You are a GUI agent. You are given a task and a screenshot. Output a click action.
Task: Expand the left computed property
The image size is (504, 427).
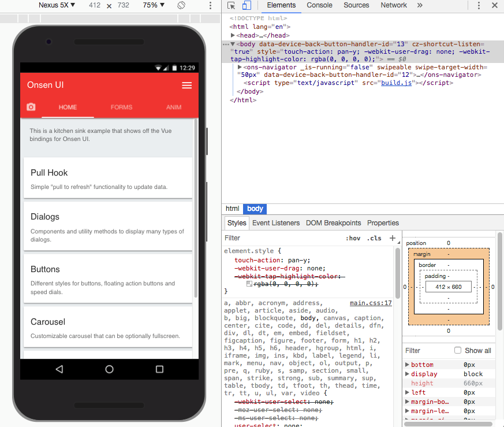407,392
